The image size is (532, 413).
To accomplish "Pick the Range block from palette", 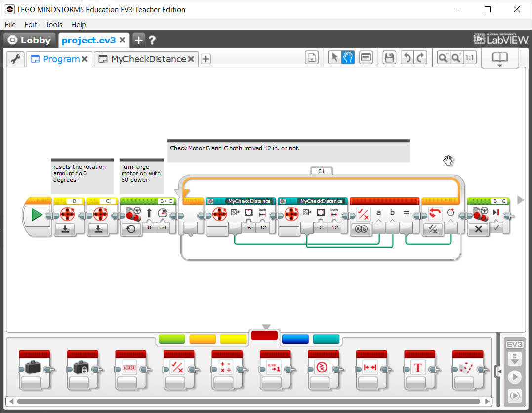I will 372,370.
